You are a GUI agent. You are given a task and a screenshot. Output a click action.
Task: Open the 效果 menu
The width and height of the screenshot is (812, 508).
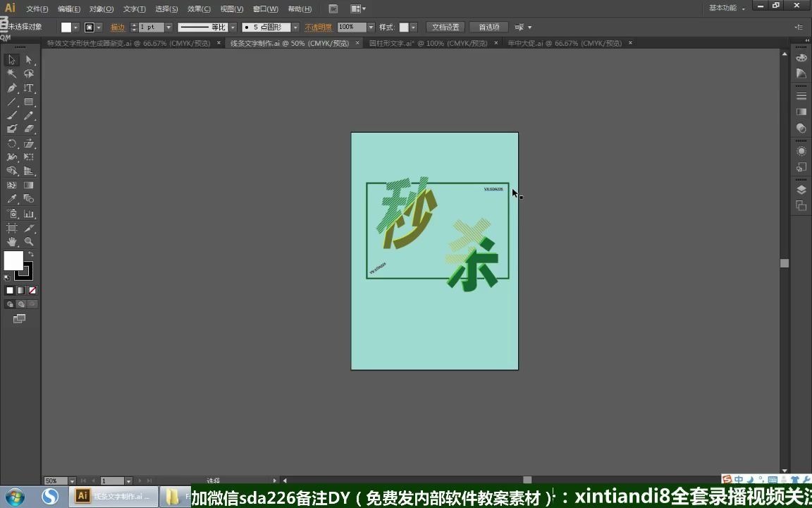pos(199,8)
